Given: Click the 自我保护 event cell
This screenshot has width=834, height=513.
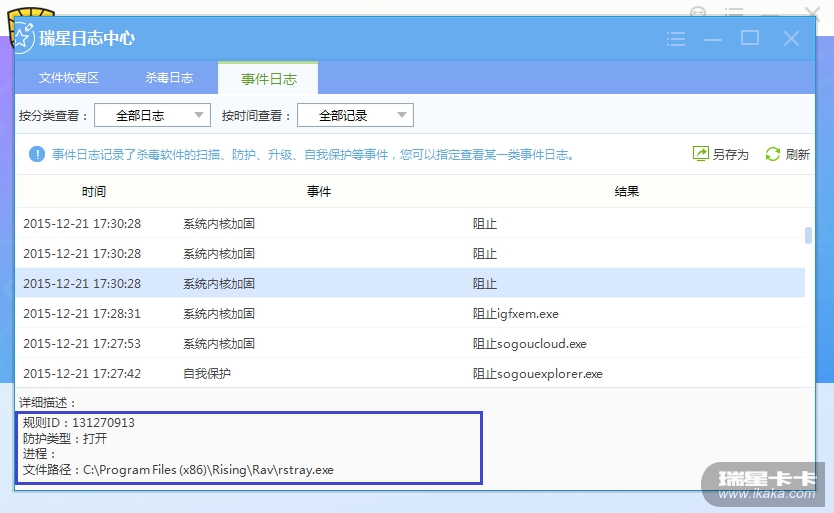Looking at the screenshot, I should [x=207, y=374].
